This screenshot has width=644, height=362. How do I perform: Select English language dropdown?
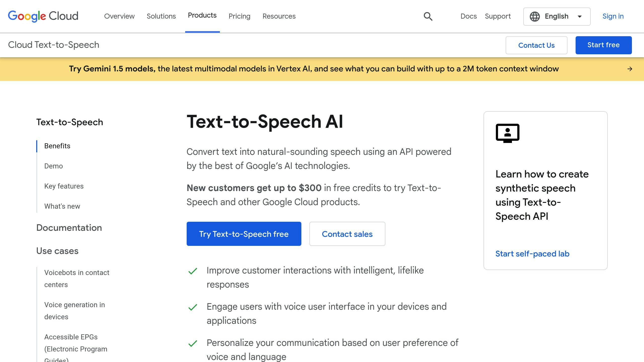[x=555, y=16]
